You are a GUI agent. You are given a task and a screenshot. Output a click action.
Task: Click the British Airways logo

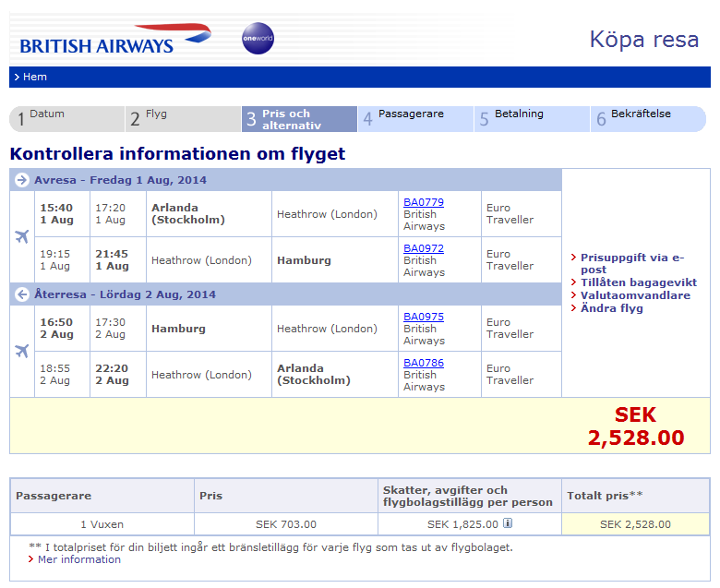tap(115, 40)
